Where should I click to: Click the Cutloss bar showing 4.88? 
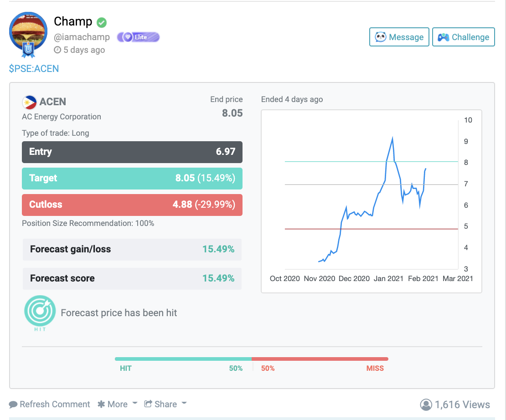(132, 205)
